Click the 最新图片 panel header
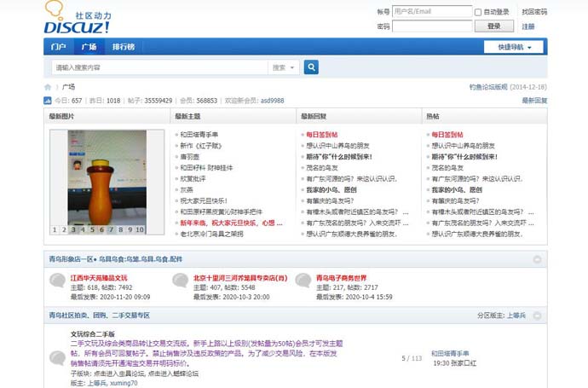Viewport: 588px width, 388px height. (x=61, y=116)
